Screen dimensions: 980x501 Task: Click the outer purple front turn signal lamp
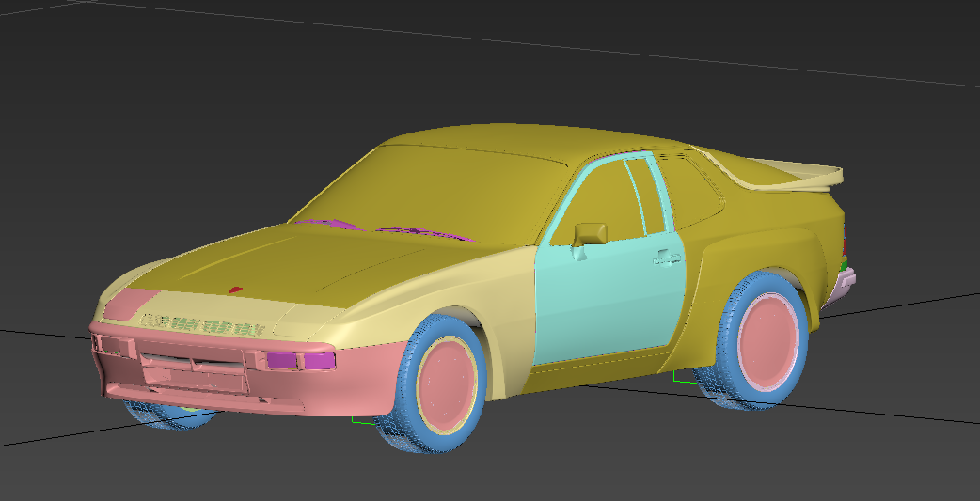[320, 361]
